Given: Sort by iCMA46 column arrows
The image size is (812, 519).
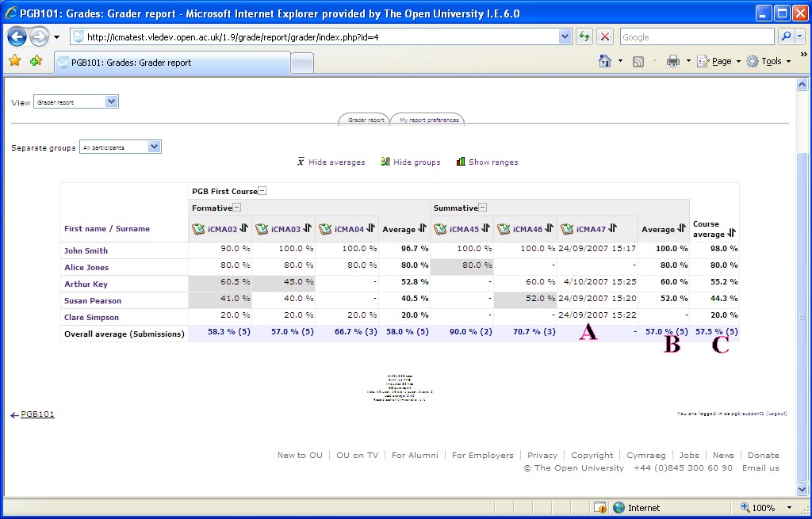Looking at the screenshot, I should coord(549,228).
